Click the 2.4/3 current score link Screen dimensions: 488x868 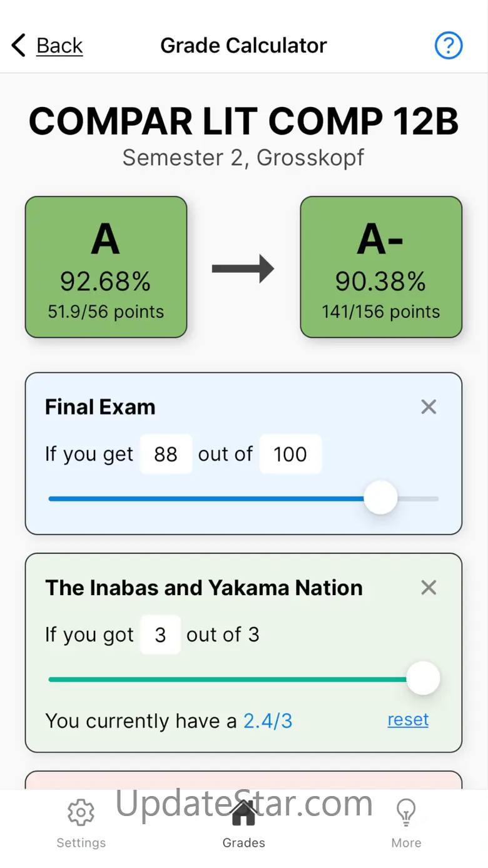pyautogui.click(x=268, y=721)
